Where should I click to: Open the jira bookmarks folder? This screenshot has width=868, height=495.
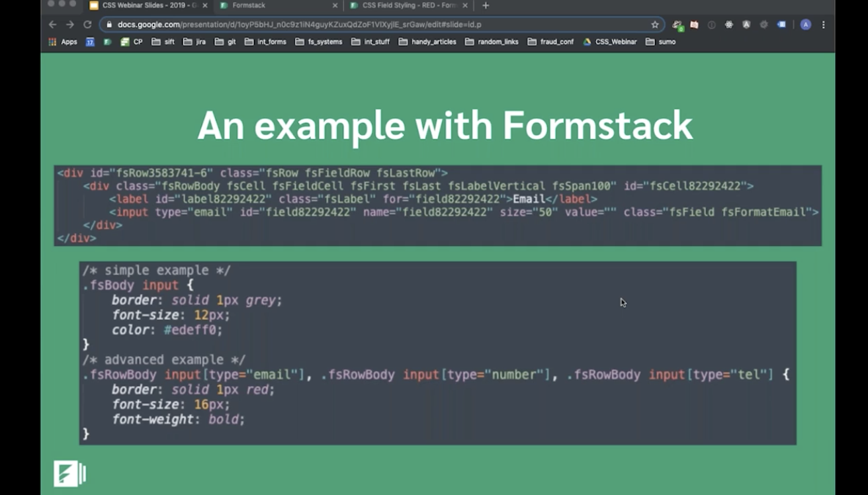coord(195,42)
